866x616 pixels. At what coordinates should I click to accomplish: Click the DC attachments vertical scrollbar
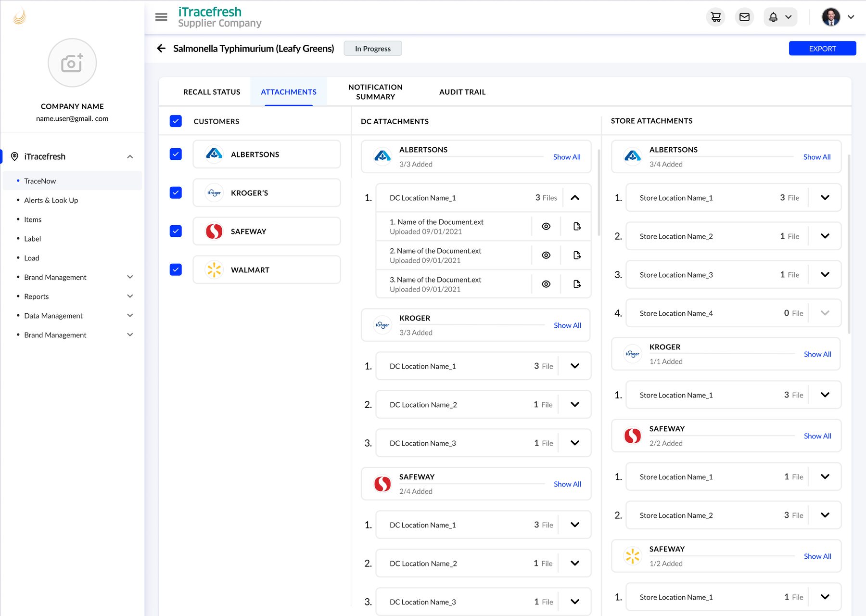coord(599,192)
